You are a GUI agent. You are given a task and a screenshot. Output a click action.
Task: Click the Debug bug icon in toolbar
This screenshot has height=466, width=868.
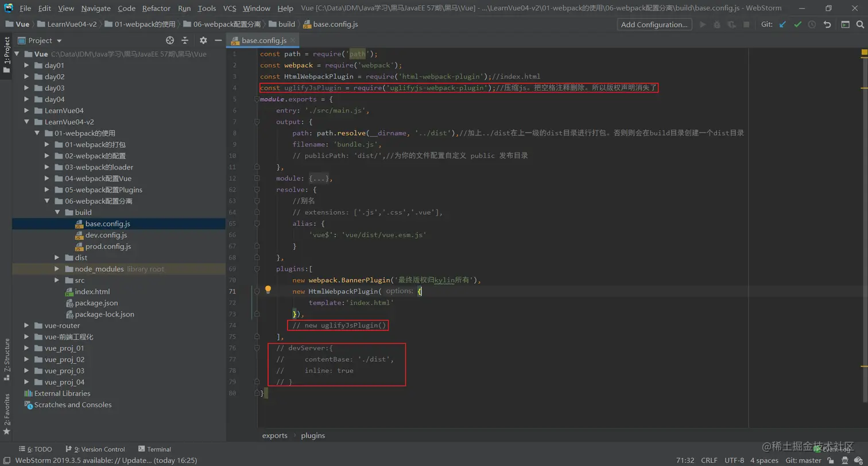click(x=717, y=25)
